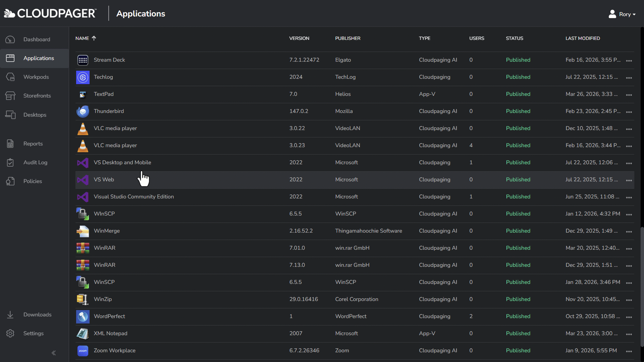Click Corel Corporation publisher cell
Screen dimensions: 644x362
(x=357, y=299)
